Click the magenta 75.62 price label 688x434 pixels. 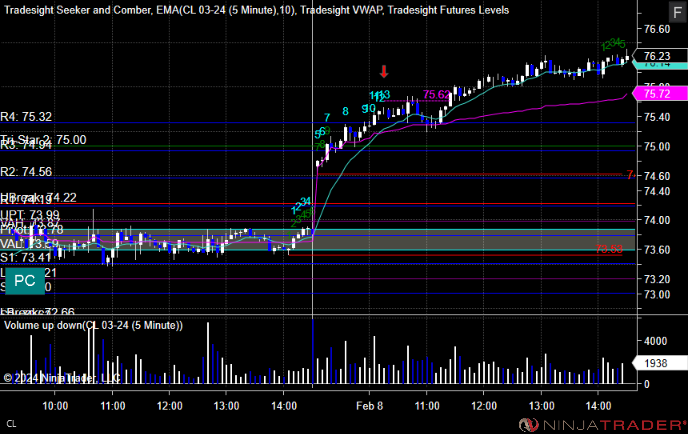click(437, 94)
